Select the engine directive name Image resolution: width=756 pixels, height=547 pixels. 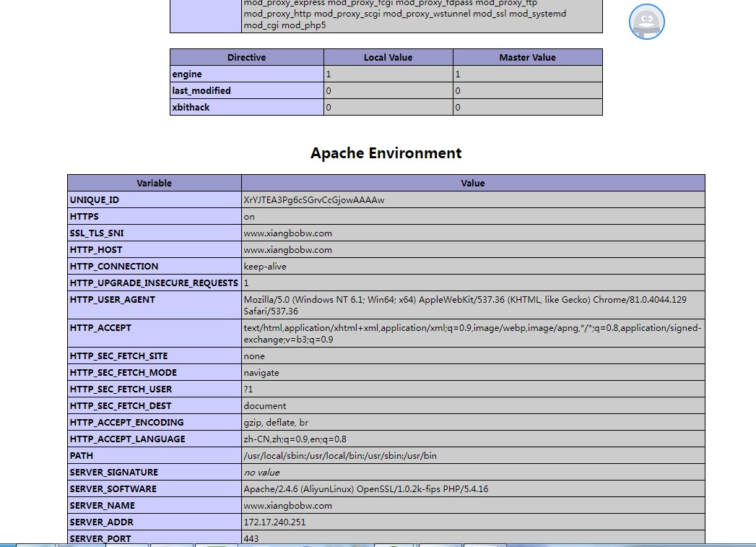click(x=187, y=74)
